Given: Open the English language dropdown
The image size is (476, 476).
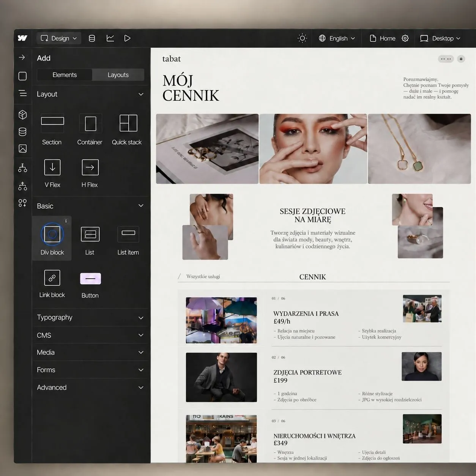Looking at the screenshot, I should pyautogui.click(x=337, y=38).
